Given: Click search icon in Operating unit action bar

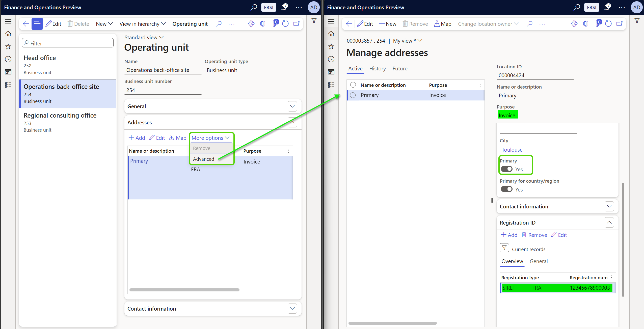Looking at the screenshot, I should tap(219, 24).
